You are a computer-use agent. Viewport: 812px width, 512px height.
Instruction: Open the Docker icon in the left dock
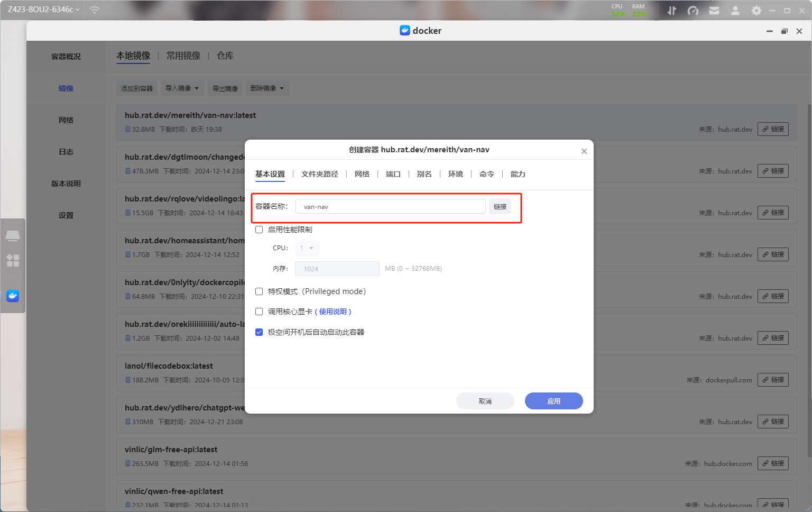click(13, 296)
